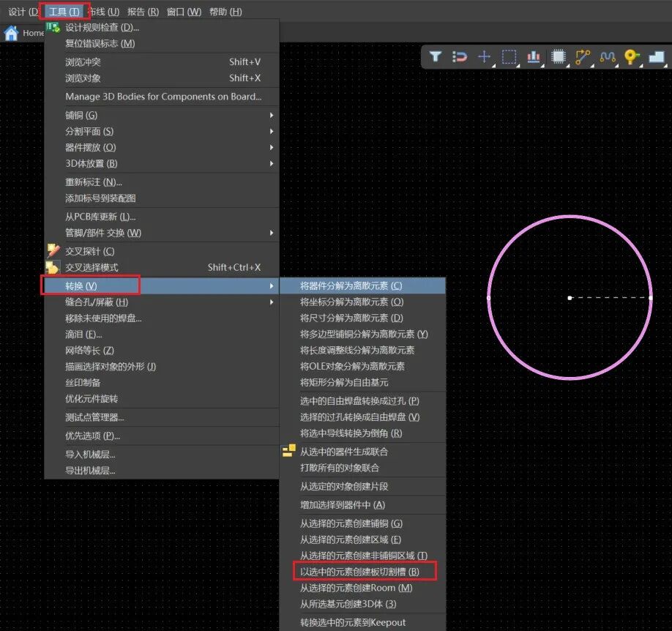Click 从选择的元素创建铺铜 (G)
Image resolution: width=672 pixels, height=631 pixels.
[x=351, y=523]
